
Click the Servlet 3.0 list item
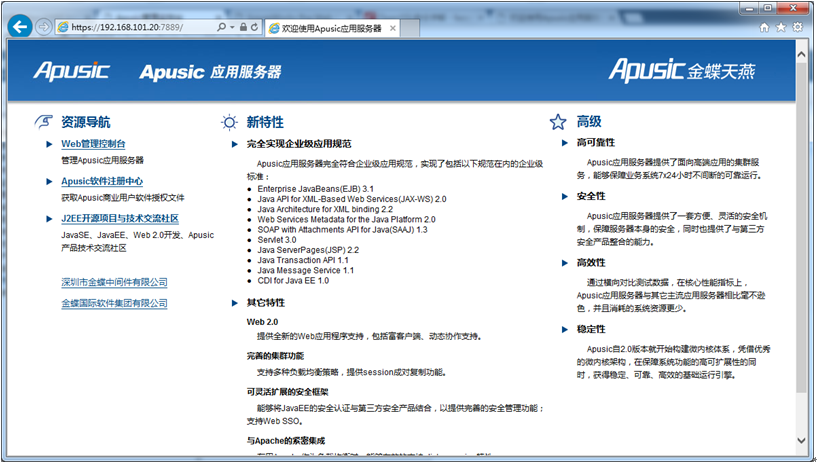click(x=277, y=240)
